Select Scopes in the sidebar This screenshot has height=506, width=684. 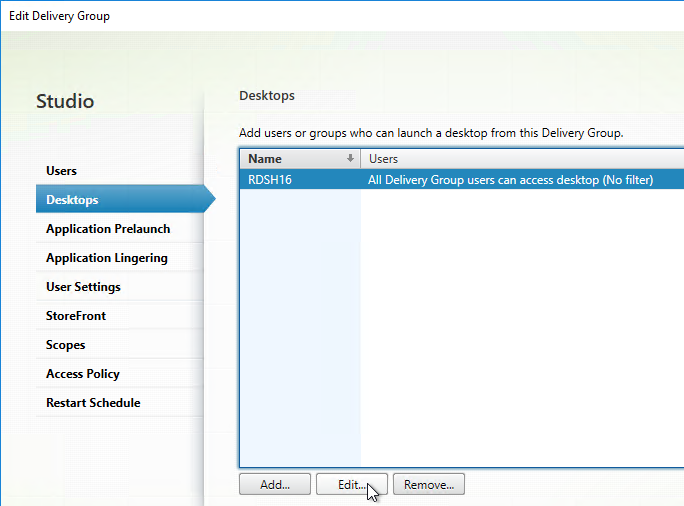pos(66,345)
